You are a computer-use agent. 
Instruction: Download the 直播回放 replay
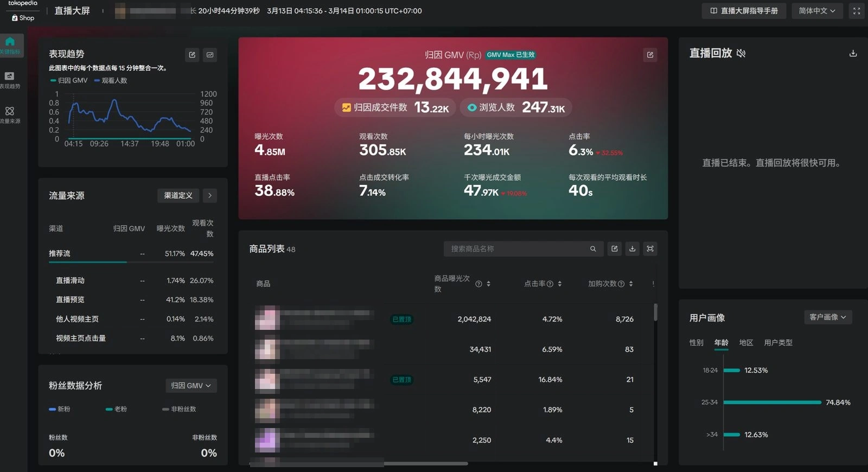[x=853, y=53]
